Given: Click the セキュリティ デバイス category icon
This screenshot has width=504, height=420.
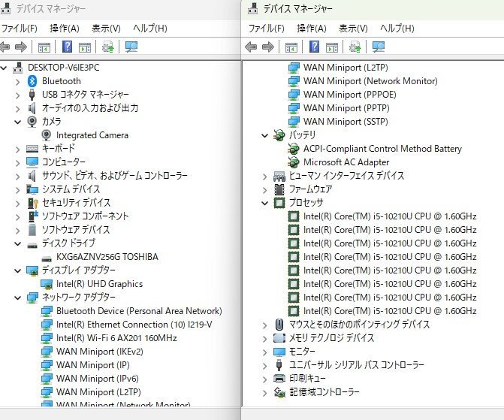Looking at the screenshot, I should (x=32, y=203).
